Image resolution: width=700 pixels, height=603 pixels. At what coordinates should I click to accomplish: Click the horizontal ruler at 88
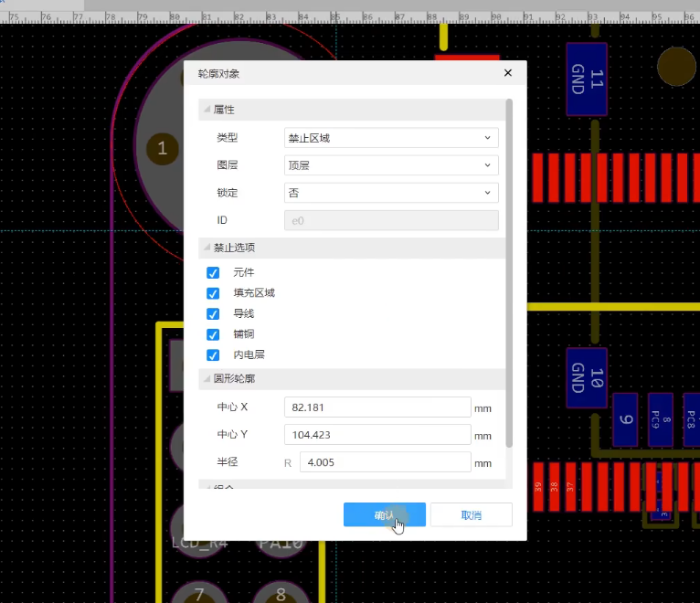click(x=431, y=17)
